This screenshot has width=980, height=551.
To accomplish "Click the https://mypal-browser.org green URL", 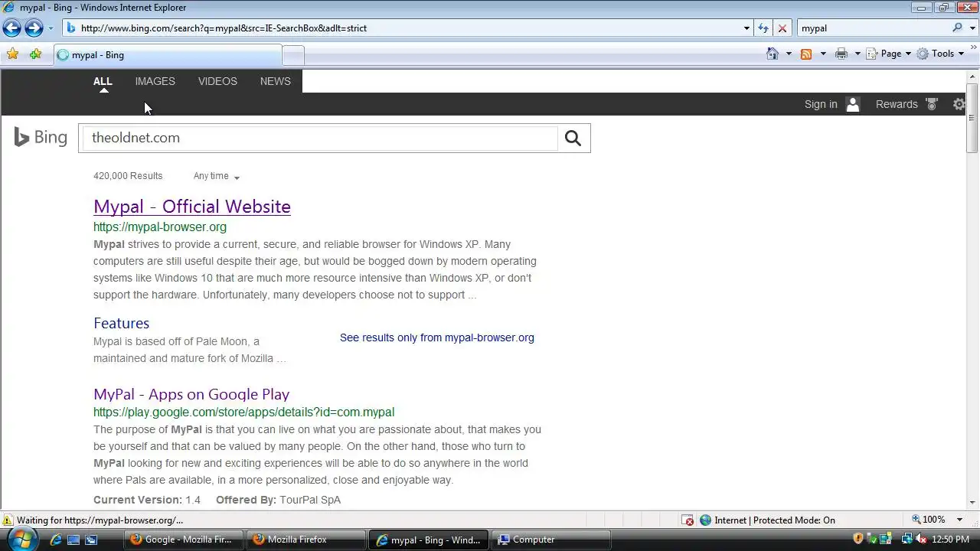I will pyautogui.click(x=160, y=227).
